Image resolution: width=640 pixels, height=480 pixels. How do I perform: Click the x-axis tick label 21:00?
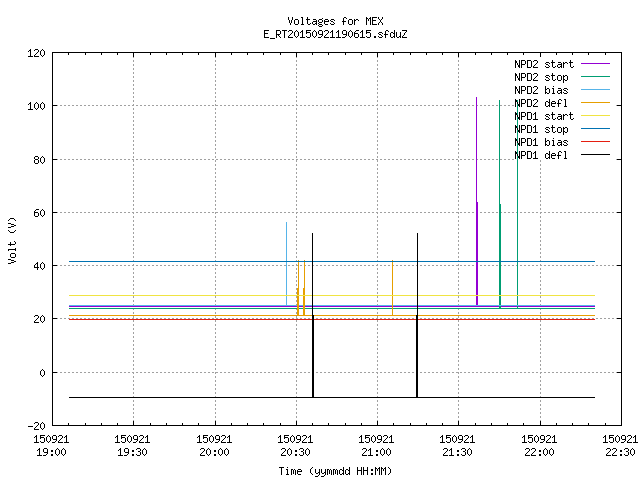click(x=376, y=453)
